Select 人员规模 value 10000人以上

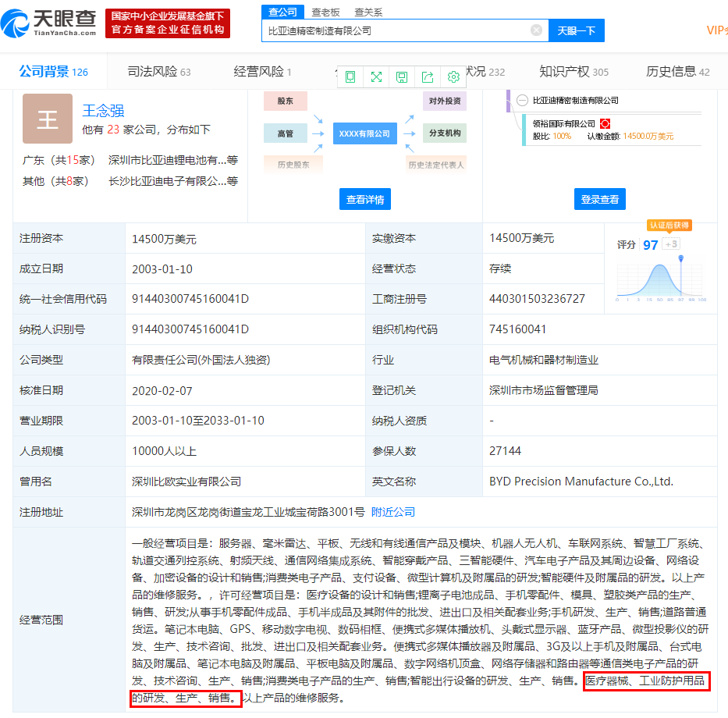(165, 451)
